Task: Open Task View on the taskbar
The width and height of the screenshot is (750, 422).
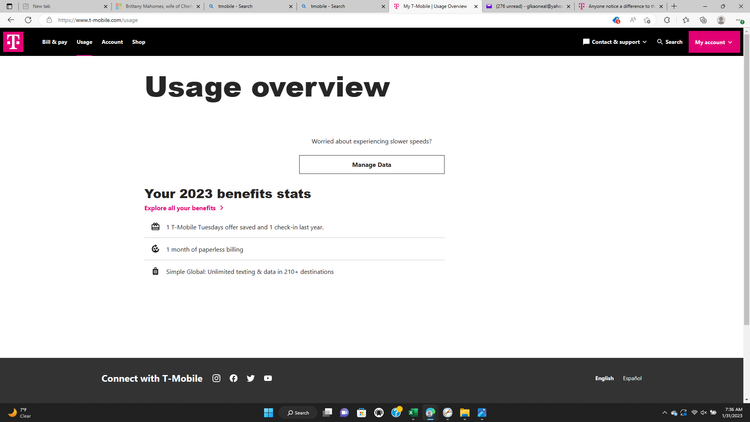Action: (327, 412)
